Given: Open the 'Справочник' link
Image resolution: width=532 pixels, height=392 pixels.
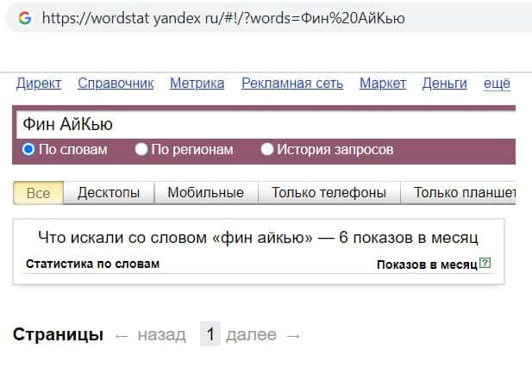Looking at the screenshot, I should pos(116,83).
